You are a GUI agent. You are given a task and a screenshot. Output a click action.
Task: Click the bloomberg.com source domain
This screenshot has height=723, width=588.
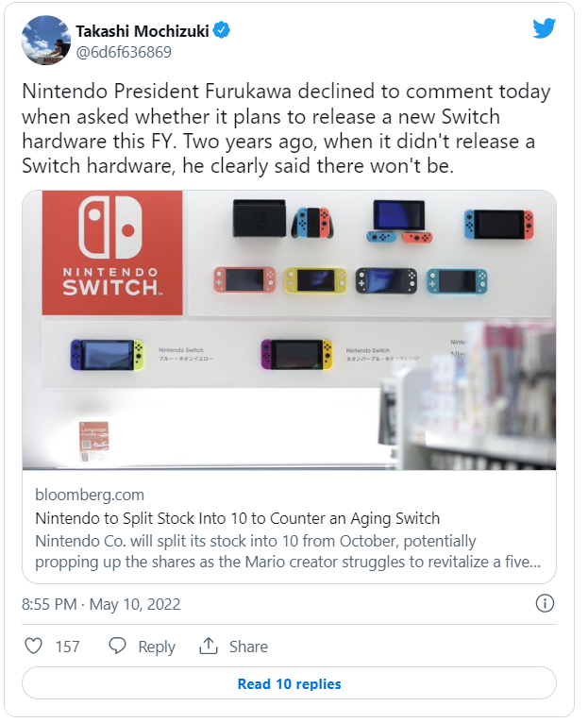pos(90,495)
